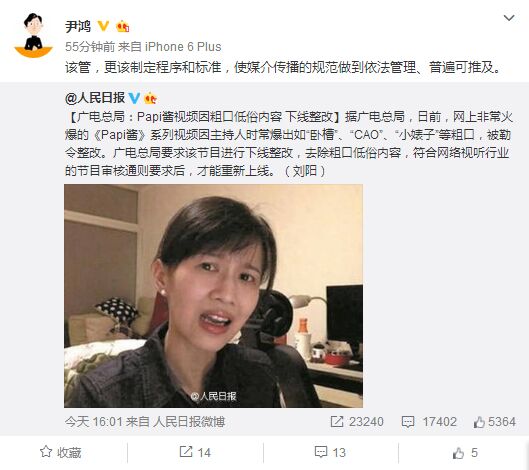This screenshot has width=529, height=470.
Task: Open the 13 comments on this post
Action: [x=330, y=452]
